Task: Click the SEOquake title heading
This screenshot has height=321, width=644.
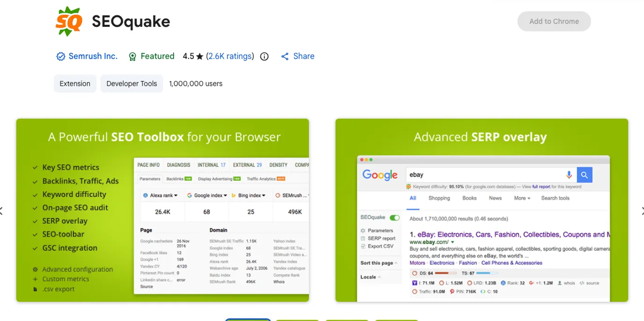Action: tap(131, 22)
